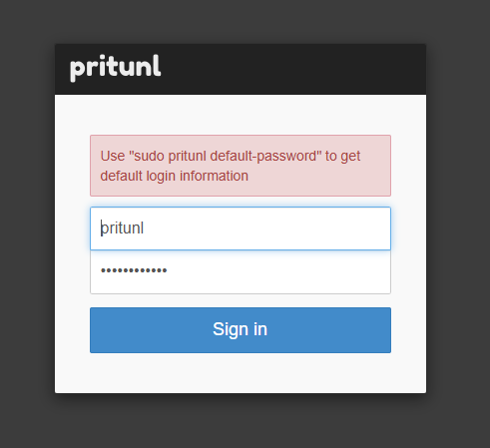Click the Sign in button

[241, 330]
